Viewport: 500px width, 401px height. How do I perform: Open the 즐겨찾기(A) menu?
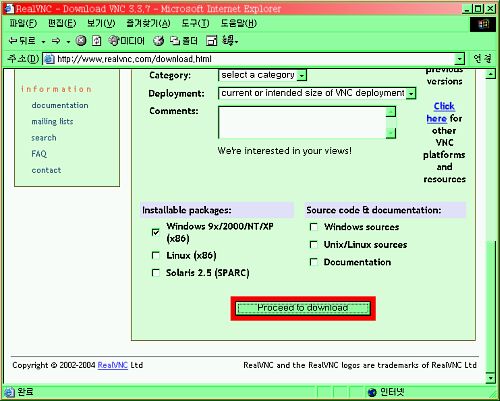[148, 23]
